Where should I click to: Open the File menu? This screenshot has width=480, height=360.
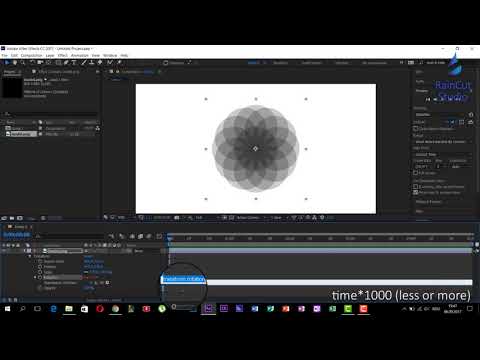(4, 55)
